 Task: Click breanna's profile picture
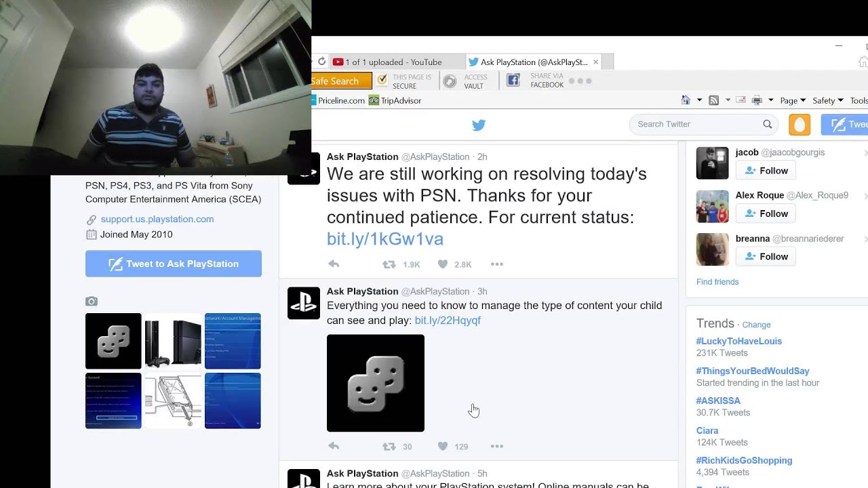coord(713,249)
